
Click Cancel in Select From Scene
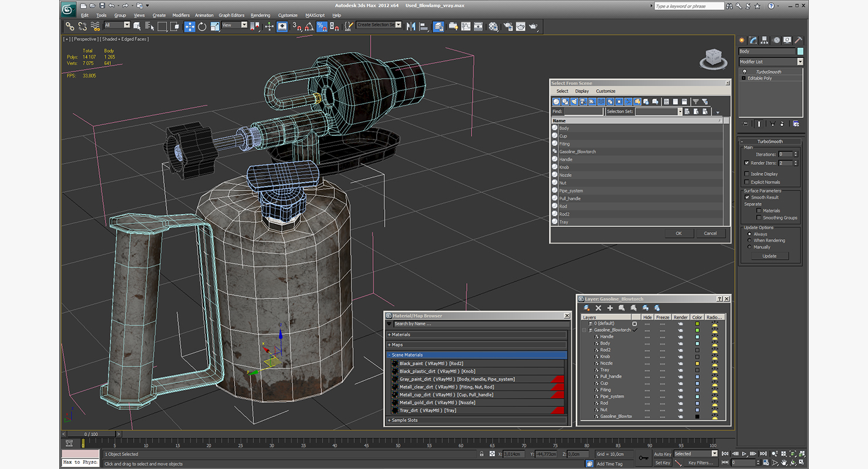point(710,233)
